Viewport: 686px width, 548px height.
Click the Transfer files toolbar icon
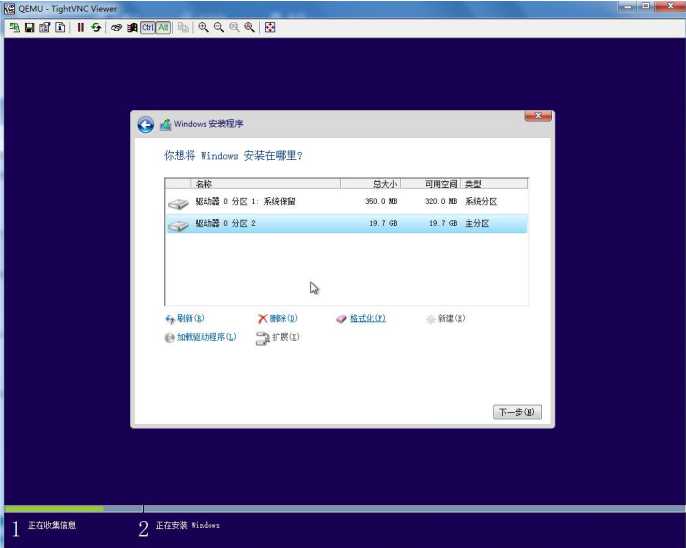(183, 28)
